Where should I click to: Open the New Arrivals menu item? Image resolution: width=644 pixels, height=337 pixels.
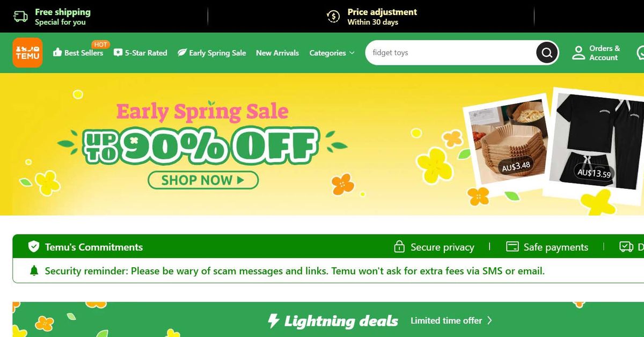point(277,53)
